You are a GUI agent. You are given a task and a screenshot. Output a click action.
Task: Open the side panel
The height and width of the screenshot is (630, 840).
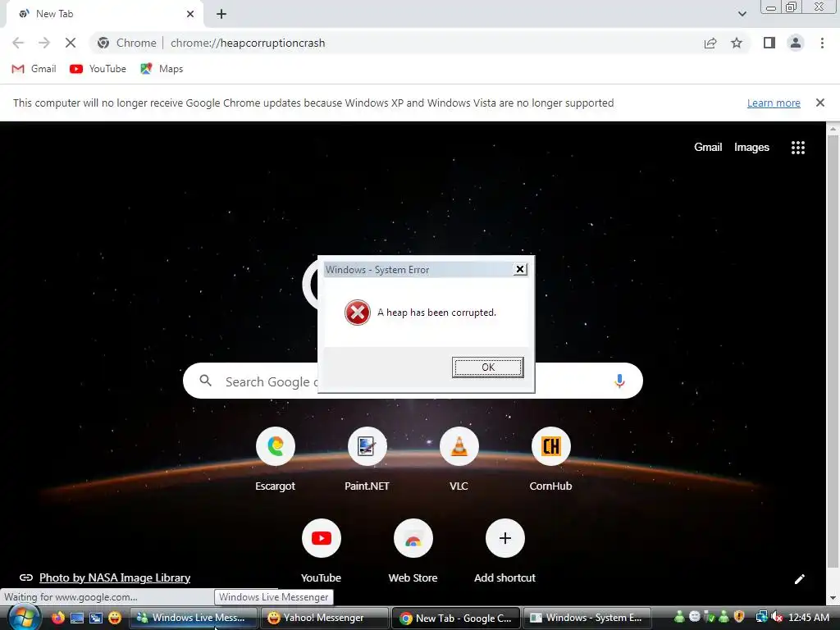coord(769,43)
